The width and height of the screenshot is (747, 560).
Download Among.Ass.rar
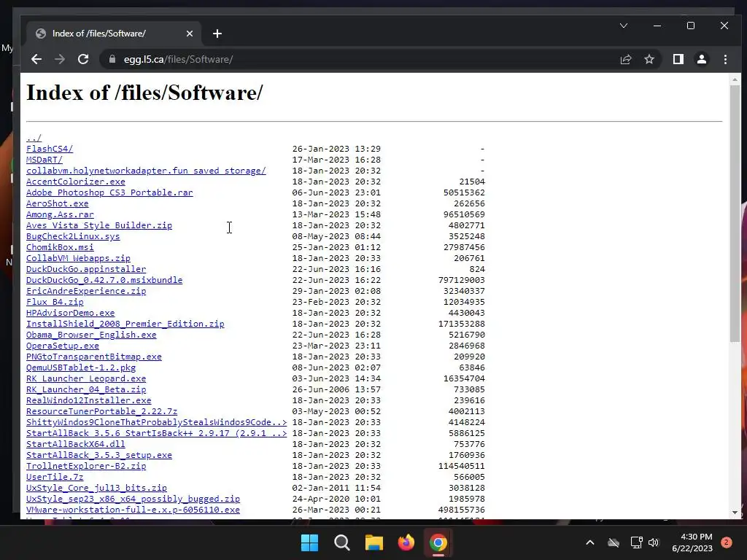click(x=60, y=215)
